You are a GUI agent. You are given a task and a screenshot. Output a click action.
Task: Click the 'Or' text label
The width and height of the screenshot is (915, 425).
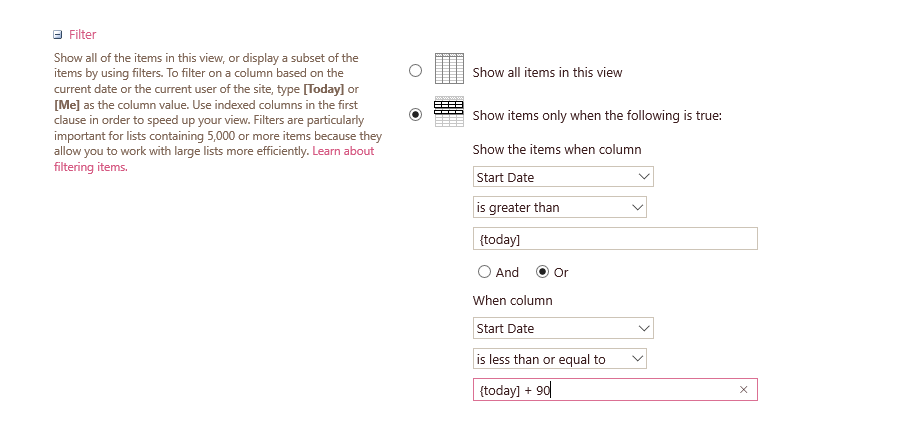click(561, 272)
